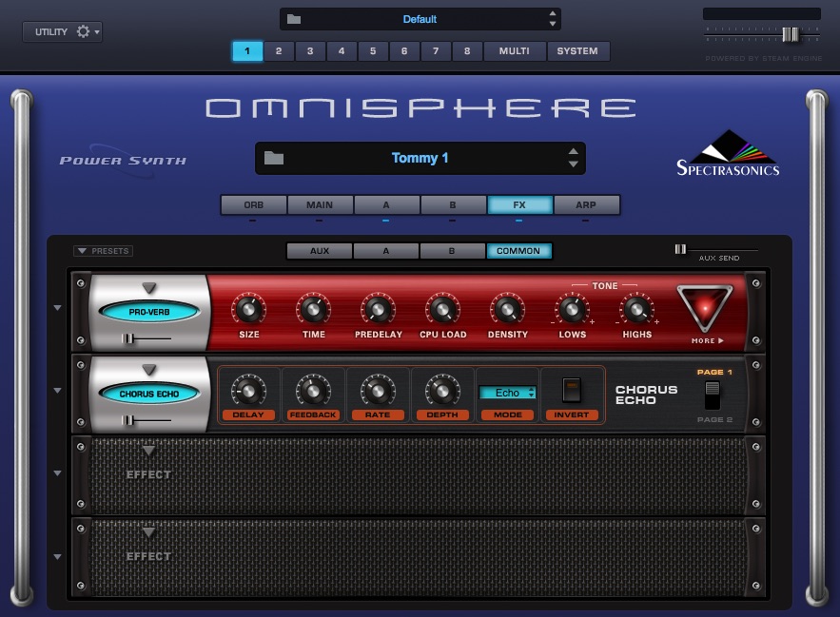This screenshot has width=840, height=617.
Task: Open the Pro-Verb effect selector arrow
Action: click(149, 288)
